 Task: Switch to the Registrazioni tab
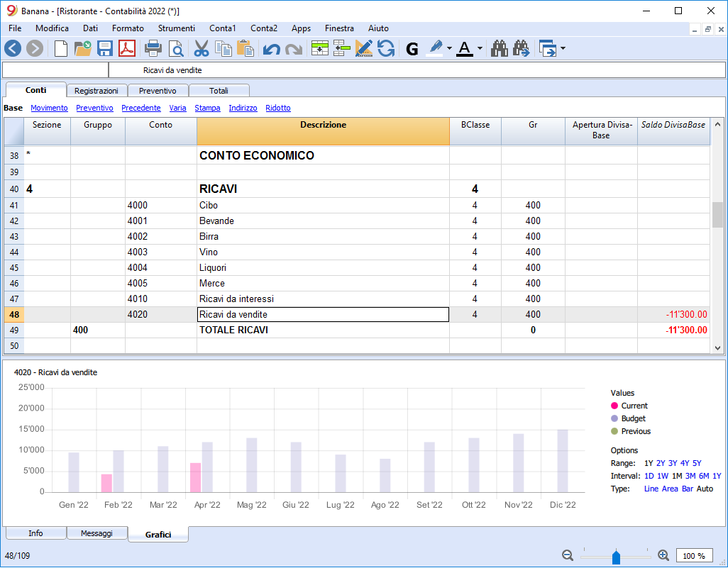tap(96, 91)
